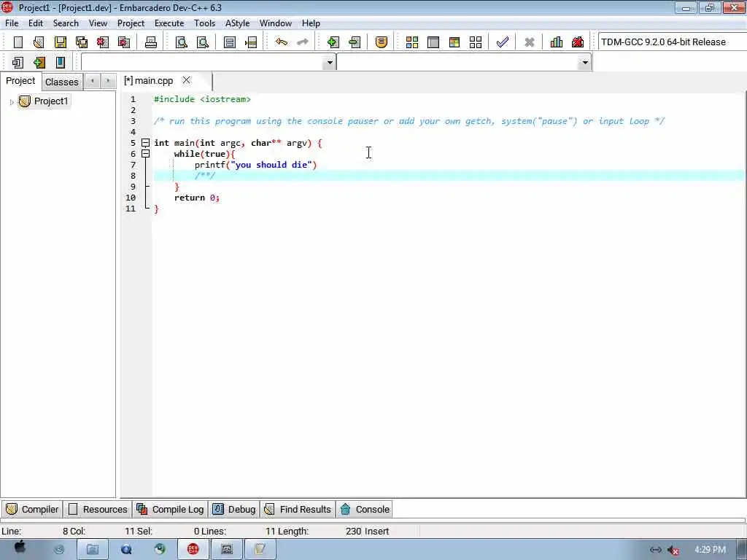Screen dimensions: 747x560
Task: Open the File menu
Action: pyautogui.click(x=12, y=23)
